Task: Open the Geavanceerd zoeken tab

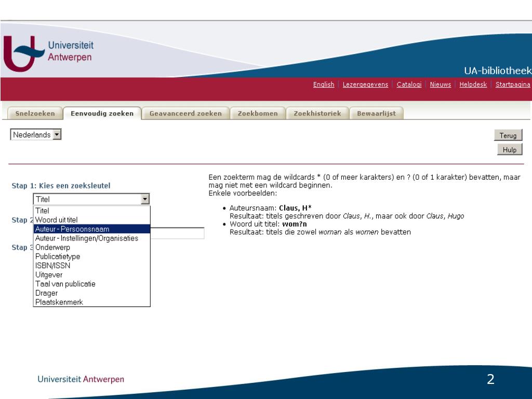Action: [x=185, y=113]
